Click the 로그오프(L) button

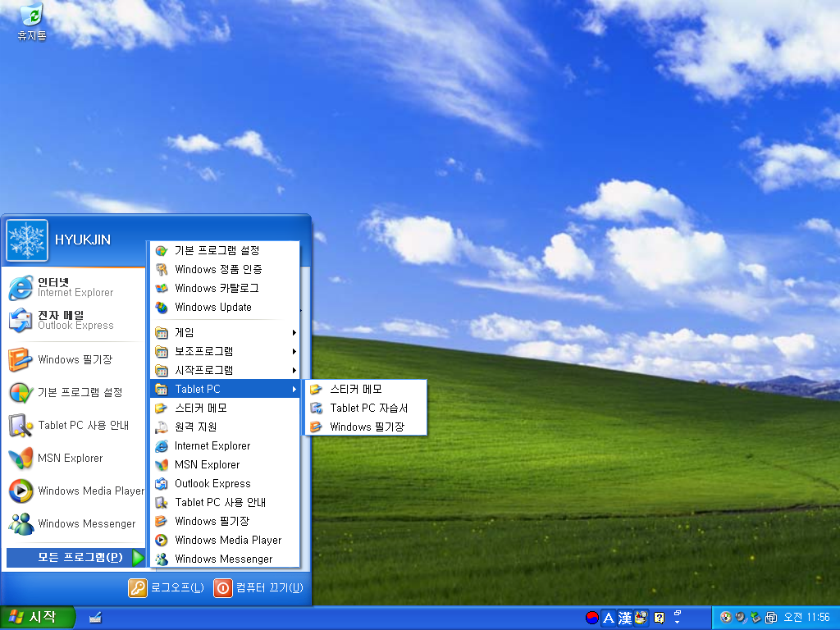167,587
